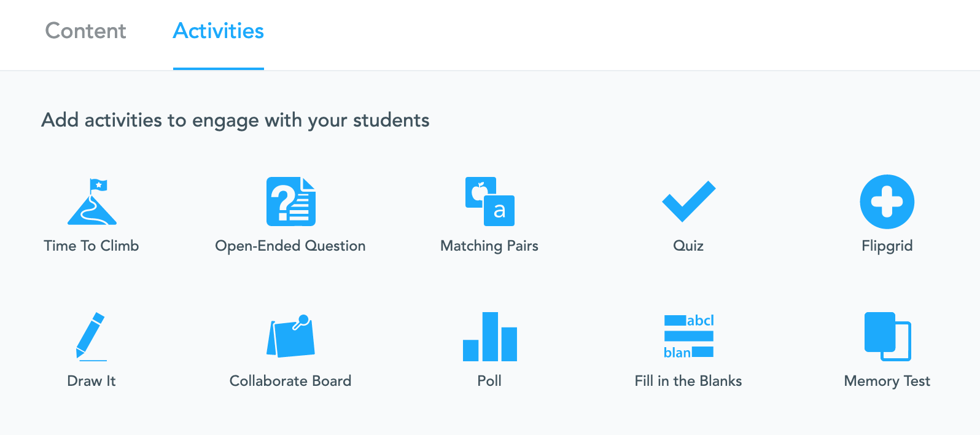Image resolution: width=980 pixels, height=435 pixels.
Task: Choose the Poll bar chart icon
Action: [489, 337]
